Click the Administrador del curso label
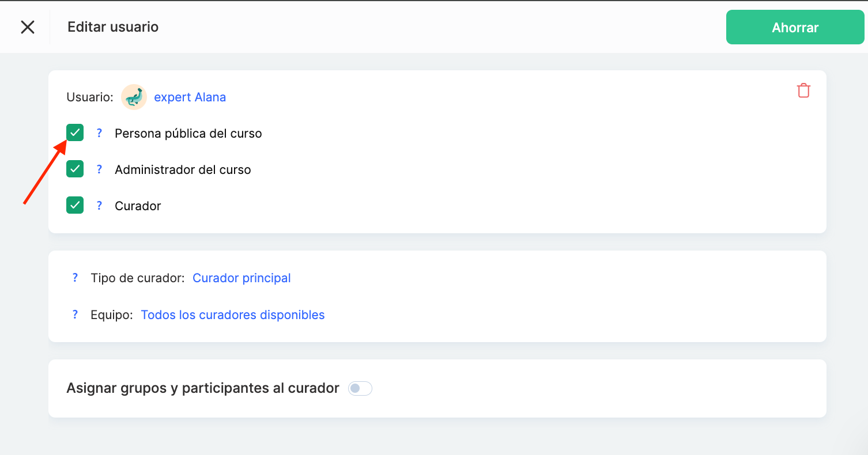 tap(183, 170)
